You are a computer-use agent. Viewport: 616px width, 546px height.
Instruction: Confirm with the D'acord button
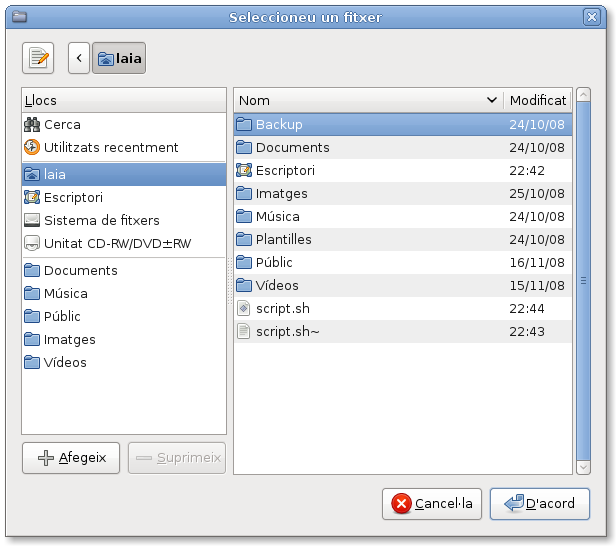539,503
